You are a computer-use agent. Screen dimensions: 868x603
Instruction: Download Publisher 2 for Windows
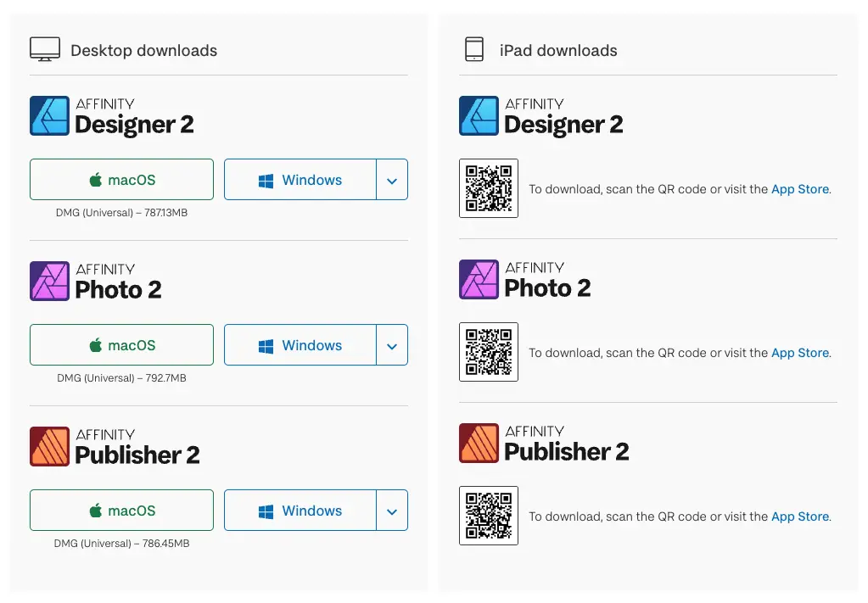(300, 510)
